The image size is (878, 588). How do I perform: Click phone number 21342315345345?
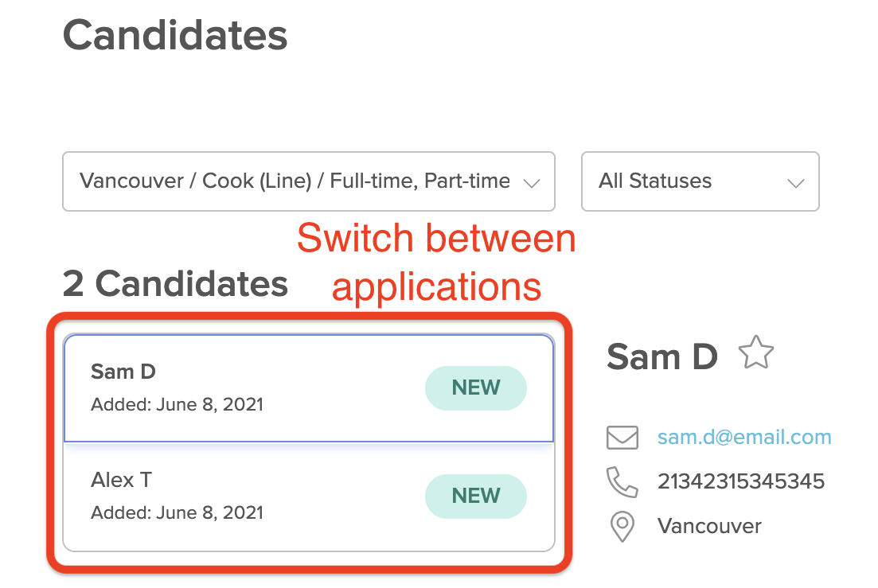click(741, 481)
